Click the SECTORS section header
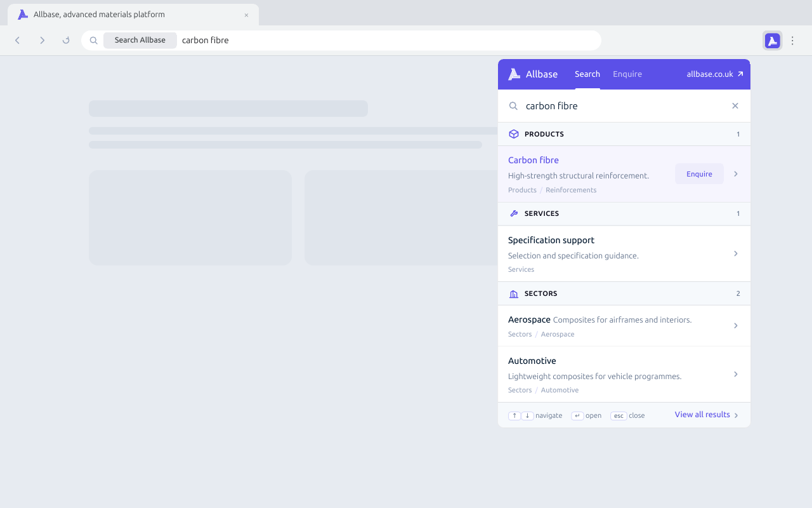Screen dimensions: 812x508 pyautogui.click(x=624, y=294)
